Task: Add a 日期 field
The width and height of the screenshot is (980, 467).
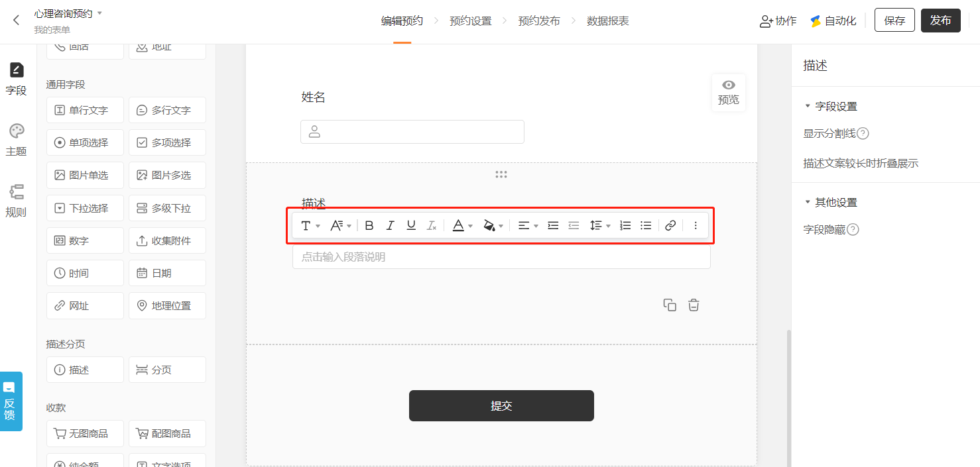Action: click(167, 273)
